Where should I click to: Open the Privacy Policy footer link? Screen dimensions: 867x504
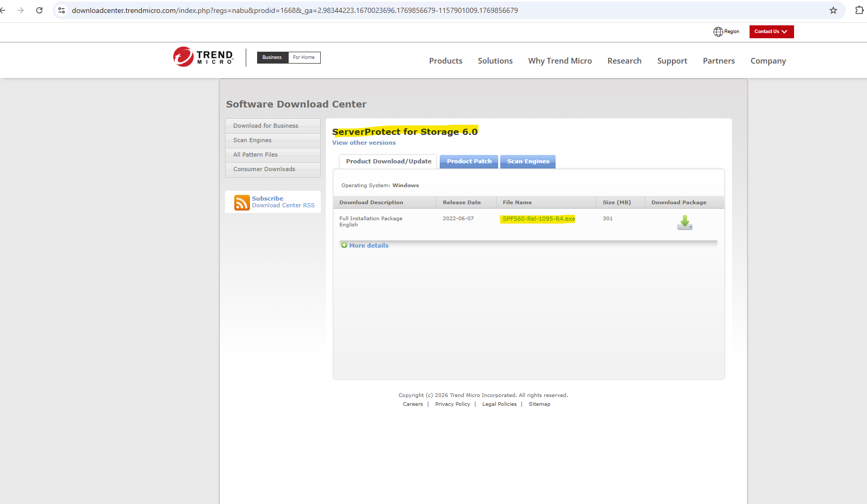tap(452, 404)
